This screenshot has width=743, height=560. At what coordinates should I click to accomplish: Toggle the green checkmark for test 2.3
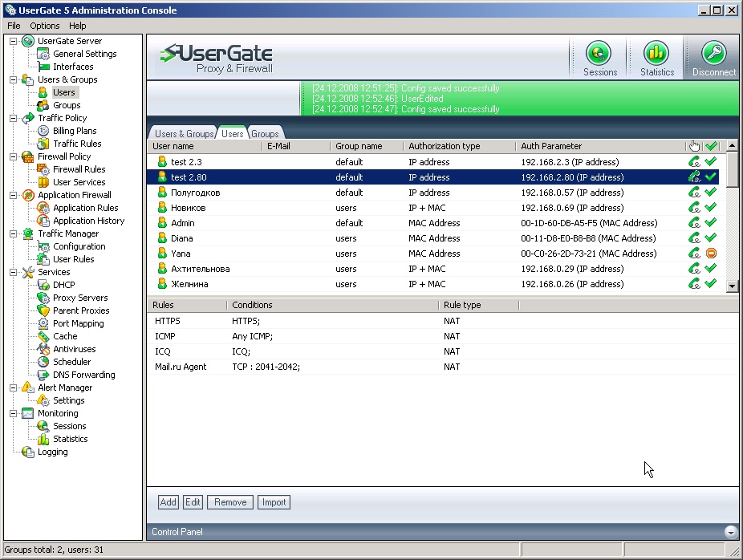pyautogui.click(x=710, y=162)
